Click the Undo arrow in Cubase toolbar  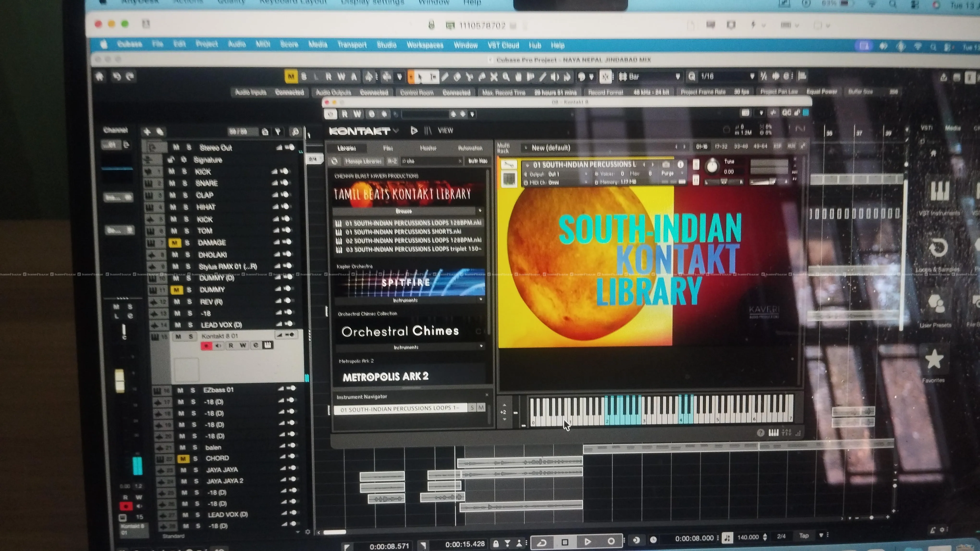116,77
